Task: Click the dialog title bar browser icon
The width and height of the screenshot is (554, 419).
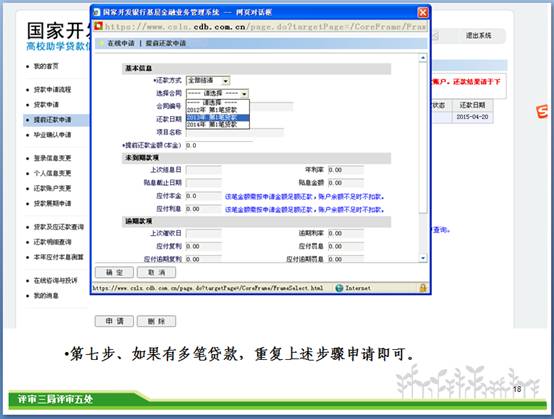Action: click(96, 12)
